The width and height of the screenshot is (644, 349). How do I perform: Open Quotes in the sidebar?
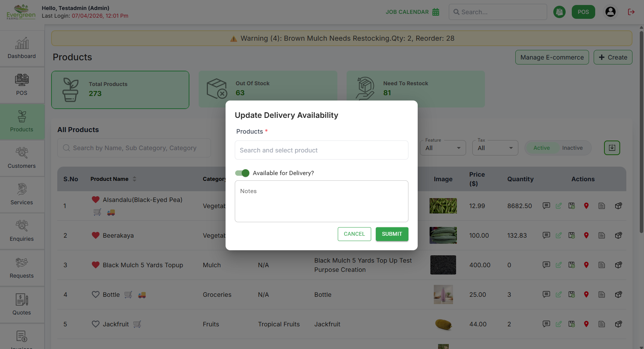pos(22,304)
